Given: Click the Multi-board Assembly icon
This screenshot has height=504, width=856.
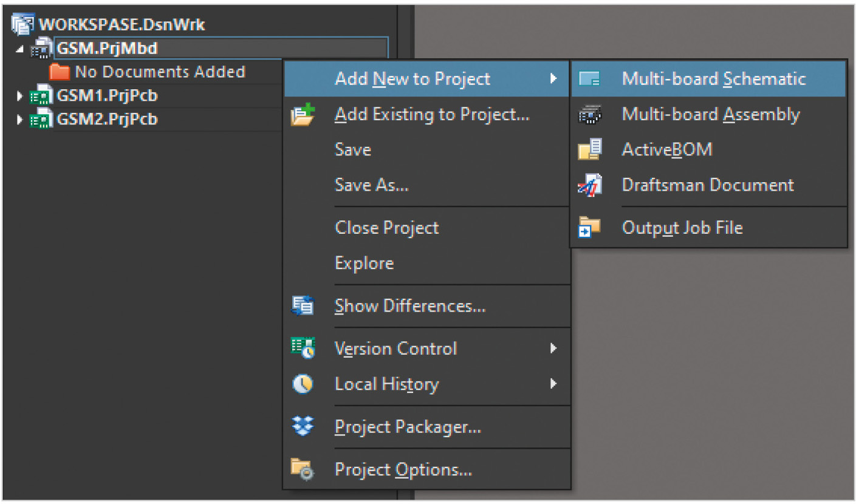Looking at the screenshot, I should 589,114.
